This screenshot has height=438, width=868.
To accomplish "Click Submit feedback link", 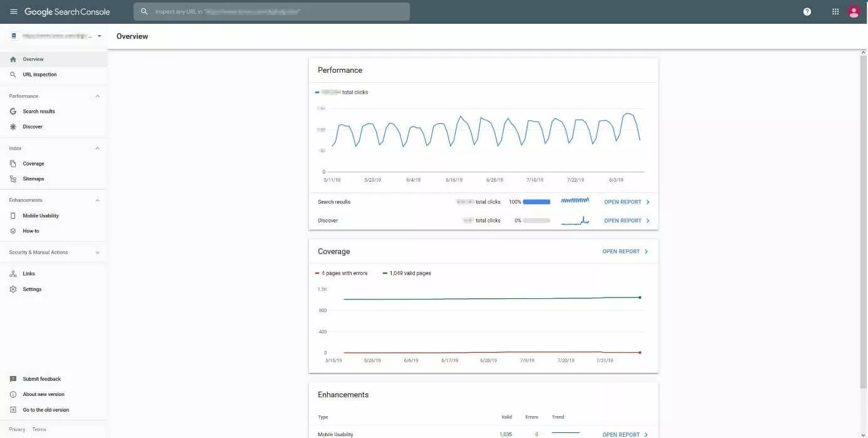I will tap(42, 379).
